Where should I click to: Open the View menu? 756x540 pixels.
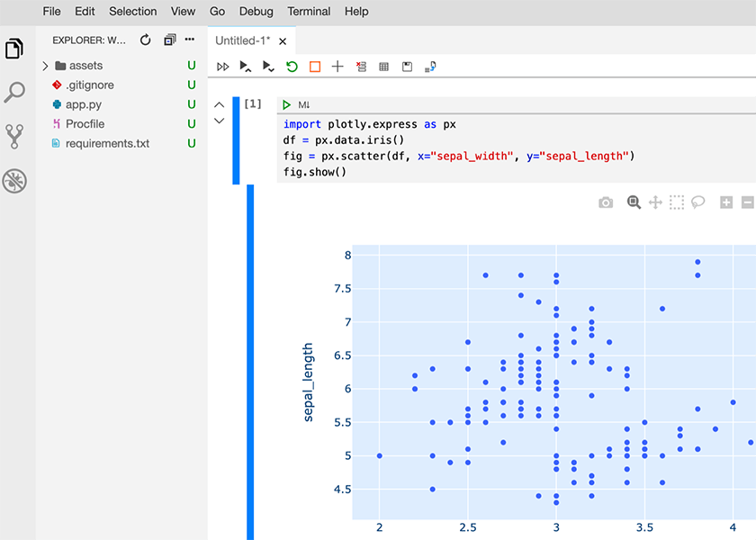183,12
